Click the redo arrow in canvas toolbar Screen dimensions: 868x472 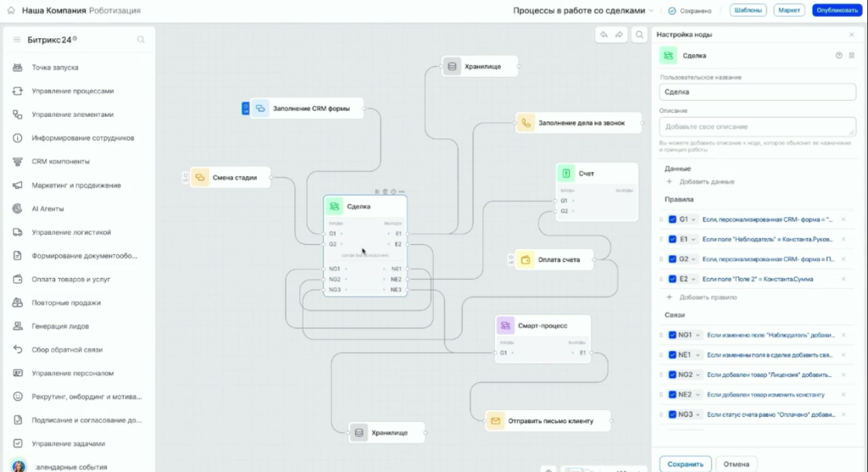tap(620, 35)
